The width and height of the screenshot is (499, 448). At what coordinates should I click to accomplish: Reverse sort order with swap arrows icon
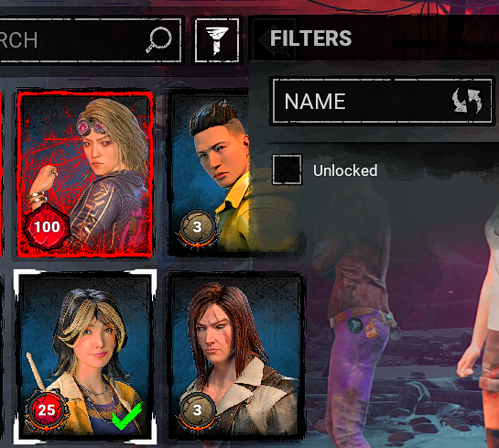467,101
